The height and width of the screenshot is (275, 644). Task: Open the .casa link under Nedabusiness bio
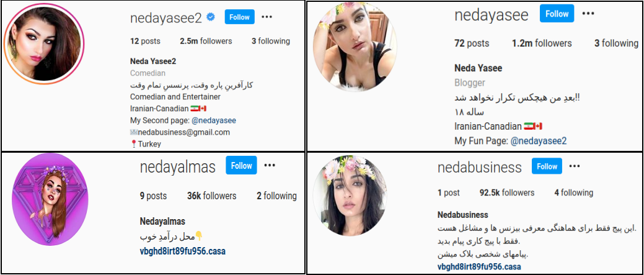(x=480, y=266)
